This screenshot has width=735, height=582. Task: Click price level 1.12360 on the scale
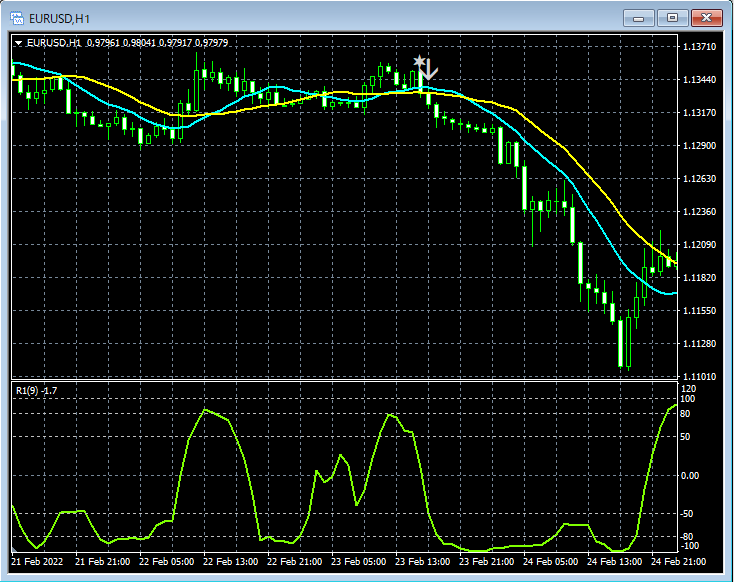699,212
